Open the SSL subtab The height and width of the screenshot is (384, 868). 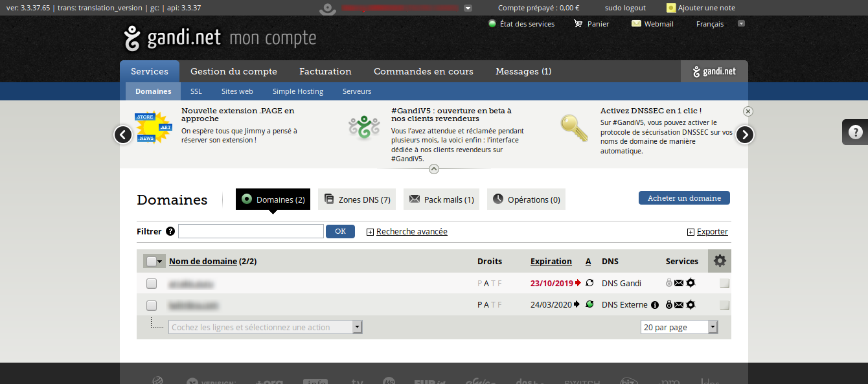196,91
